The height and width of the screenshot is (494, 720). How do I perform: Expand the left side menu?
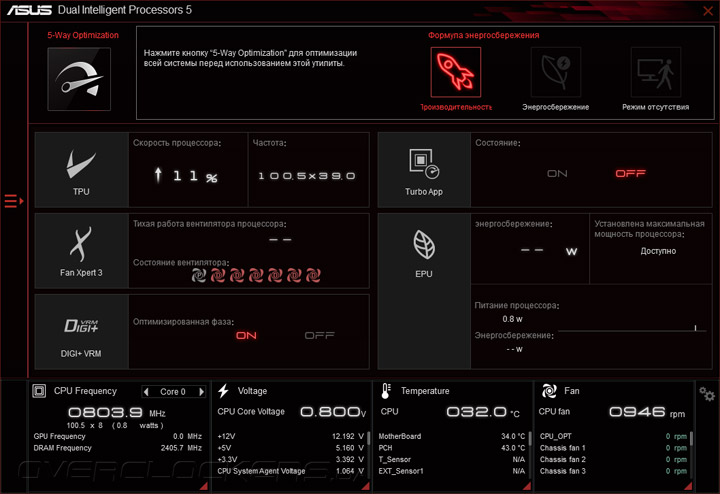pos(14,201)
